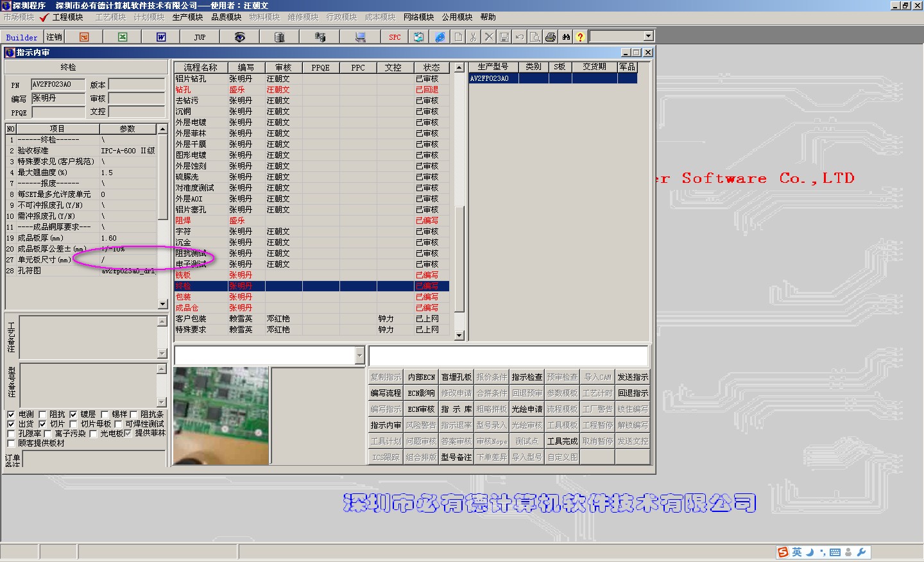Image resolution: width=924 pixels, height=562 pixels.
Task: Open the toolbar combo box dropdown arrow
Action: [x=648, y=37]
